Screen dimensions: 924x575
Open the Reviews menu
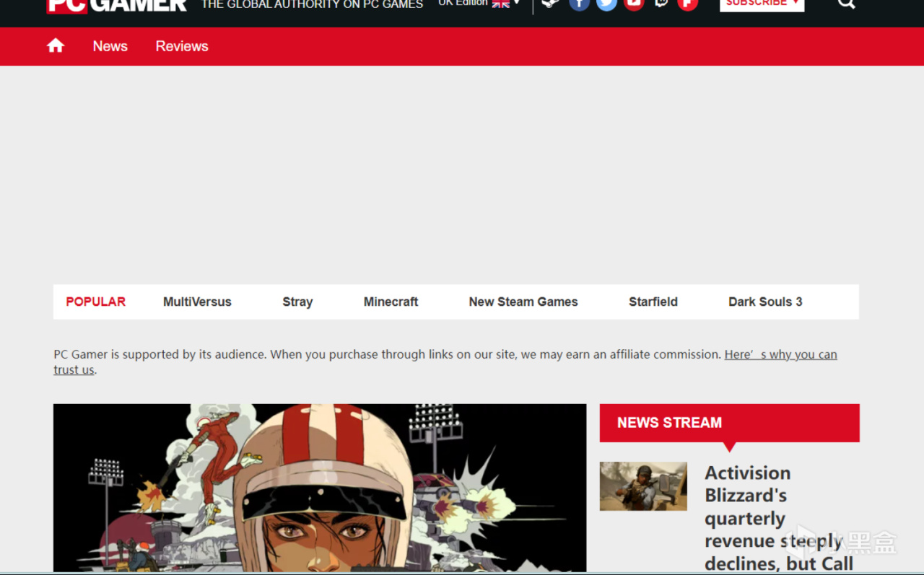182,46
